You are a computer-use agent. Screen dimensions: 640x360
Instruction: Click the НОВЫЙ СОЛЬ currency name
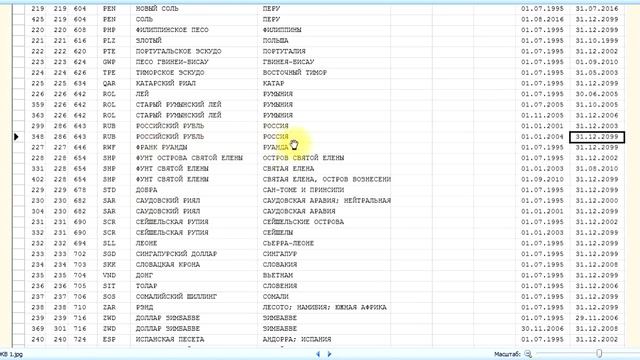(157, 9)
